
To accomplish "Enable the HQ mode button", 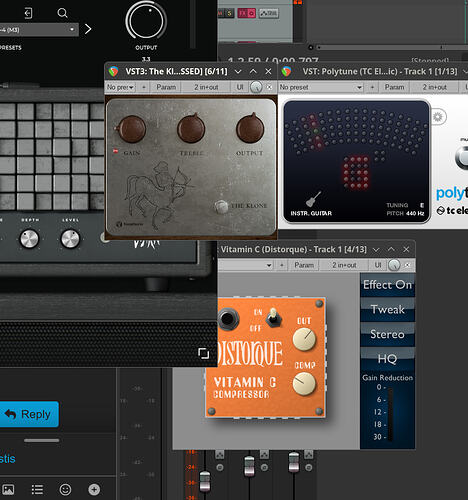I will (387, 359).
